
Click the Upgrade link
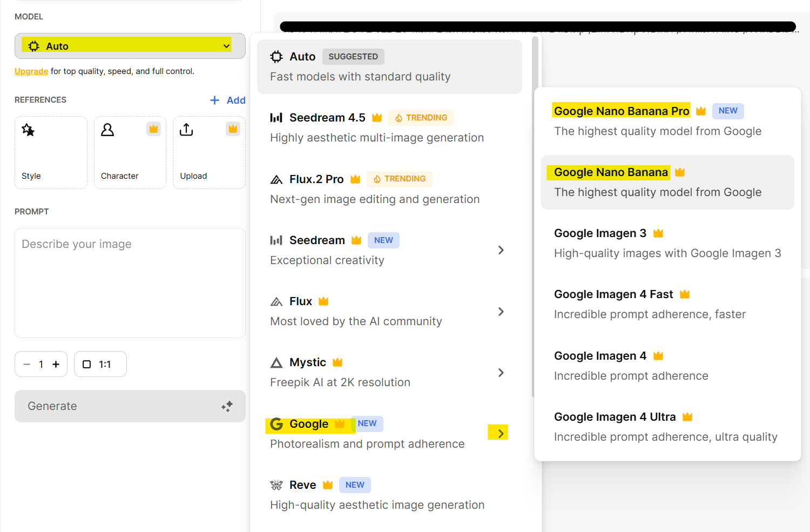[31, 71]
